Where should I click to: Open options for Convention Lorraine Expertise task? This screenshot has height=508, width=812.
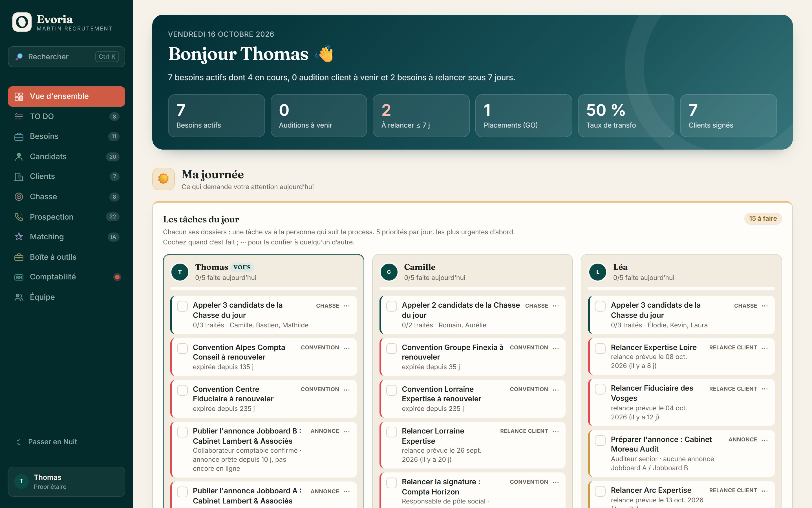[556, 389]
